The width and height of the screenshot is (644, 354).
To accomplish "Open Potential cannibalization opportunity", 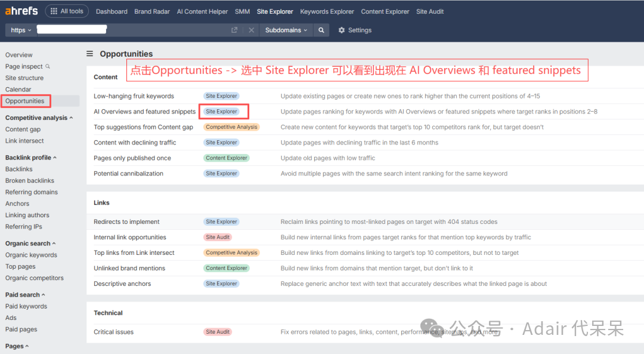I will (129, 174).
